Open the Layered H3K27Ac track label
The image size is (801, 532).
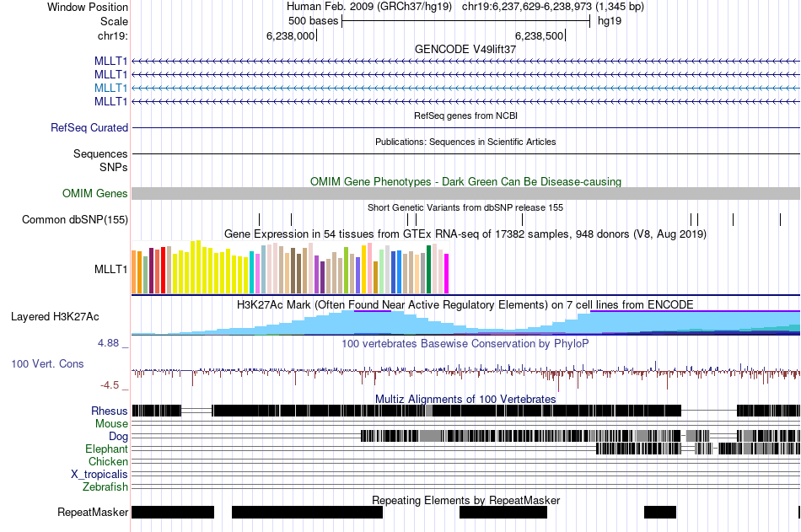[x=55, y=317]
